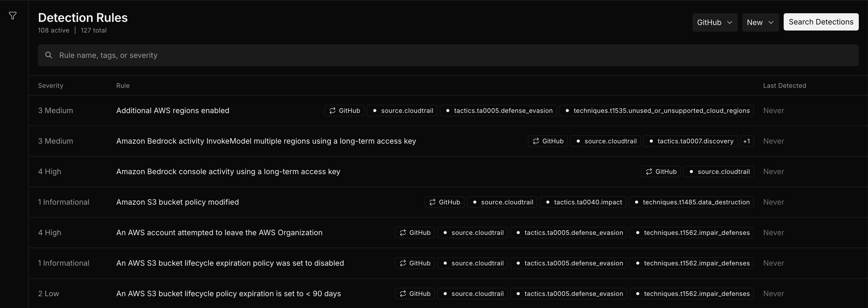Image resolution: width=868 pixels, height=308 pixels.
Task: Click GitHub sync tag on Bedrock console activity rule
Action: pos(661,172)
